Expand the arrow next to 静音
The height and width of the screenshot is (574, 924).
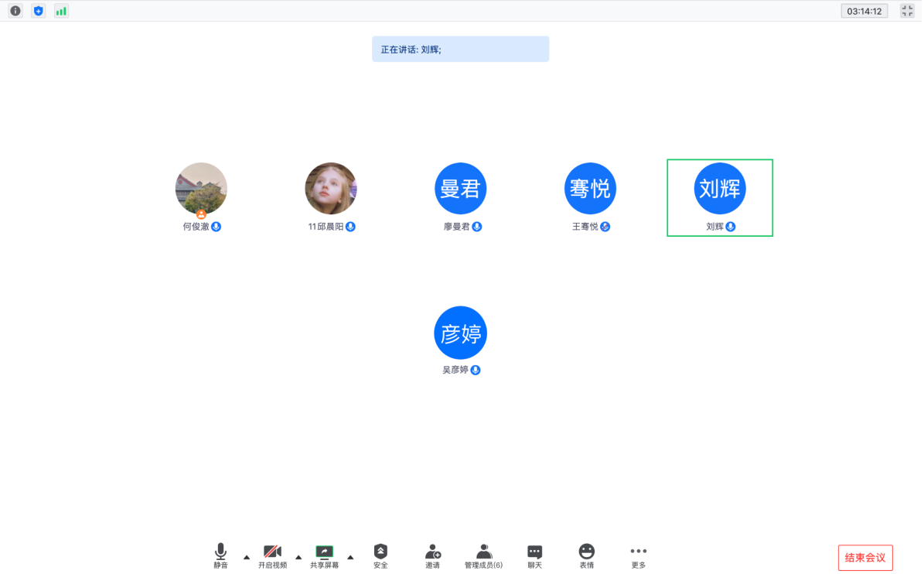[247, 557]
